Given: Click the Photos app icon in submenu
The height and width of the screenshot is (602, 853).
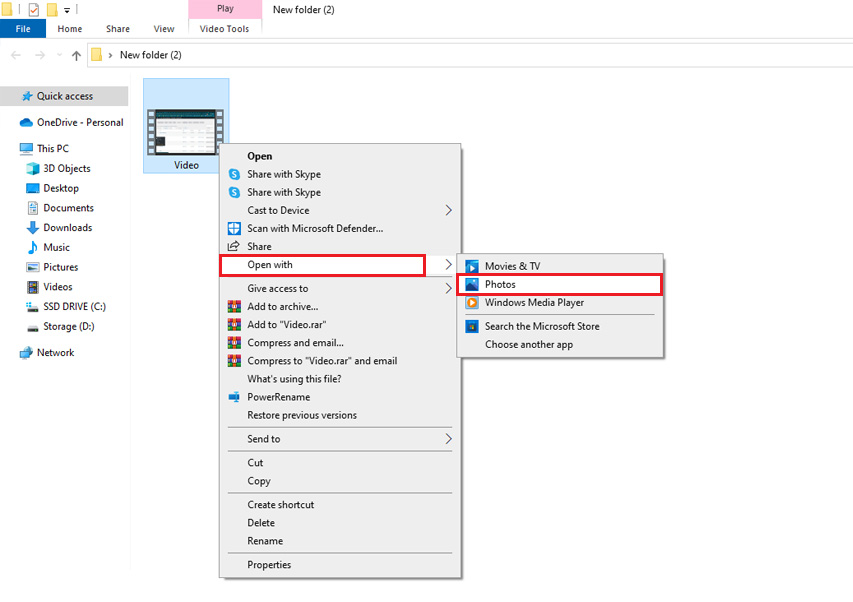Looking at the screenshot, I should click(x=472, y=284).
